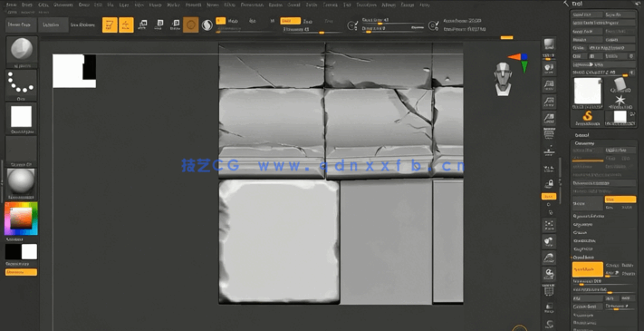The width and height of the screenshot is (644, 331).
Task: Toggle the orange Alternate button under color swatches
Action: (x=22, y=272)
